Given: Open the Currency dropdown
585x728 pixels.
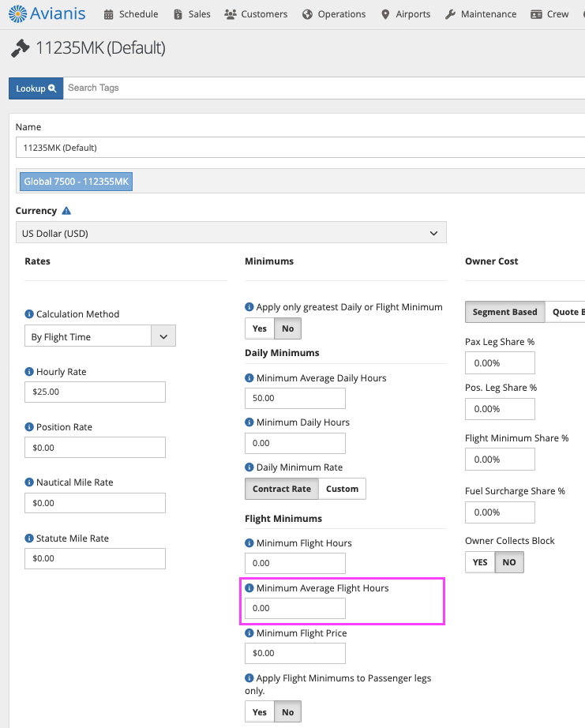Looking at the screenshot, I should (231, 233).
